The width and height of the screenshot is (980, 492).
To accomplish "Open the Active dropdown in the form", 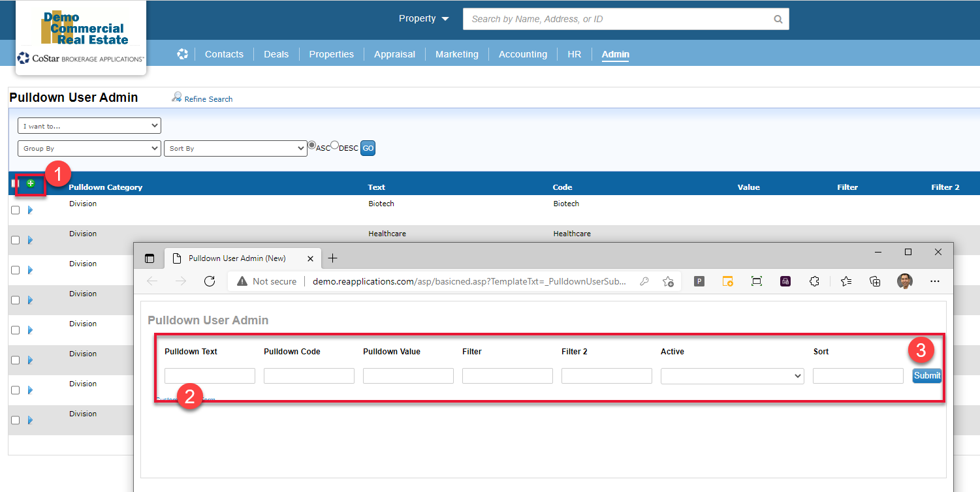I will [732, 376].
